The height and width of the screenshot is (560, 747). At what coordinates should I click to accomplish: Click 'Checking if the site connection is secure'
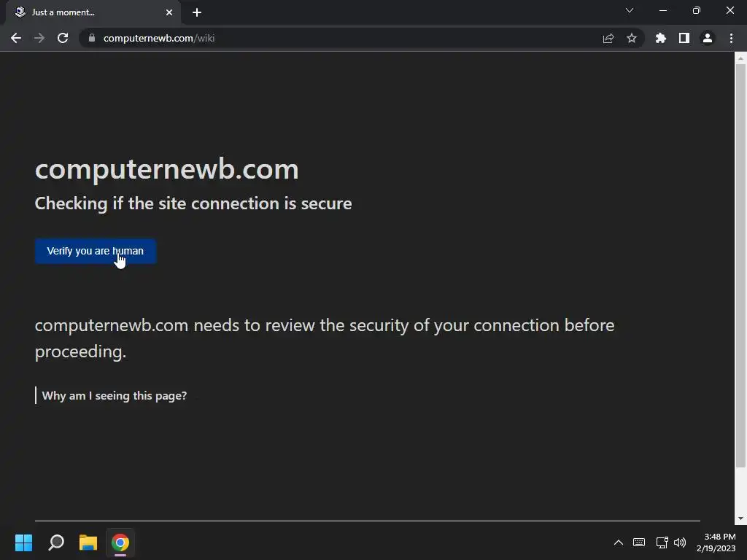click(x=193, y=204)
